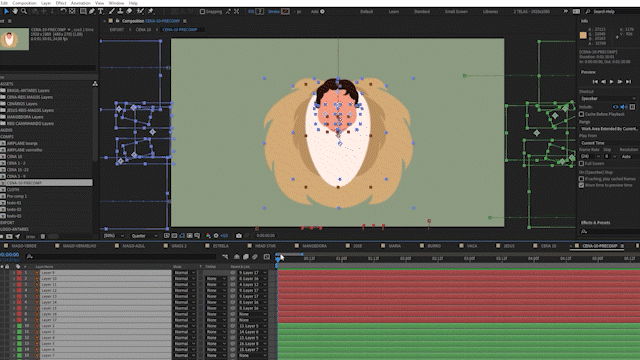This screenshot has width=640, height=360.
Task: Click the red label color of Layer 9
Action: [x=19, y=273]
